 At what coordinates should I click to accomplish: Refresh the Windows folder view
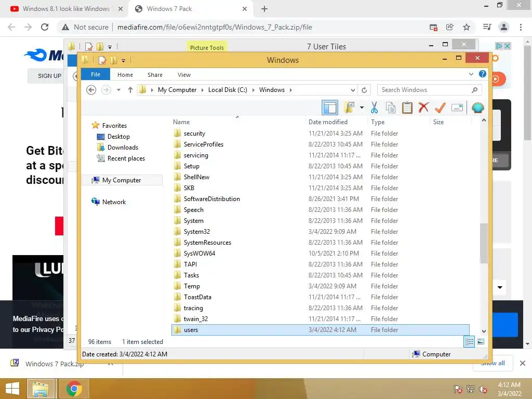tap(364, 90)
